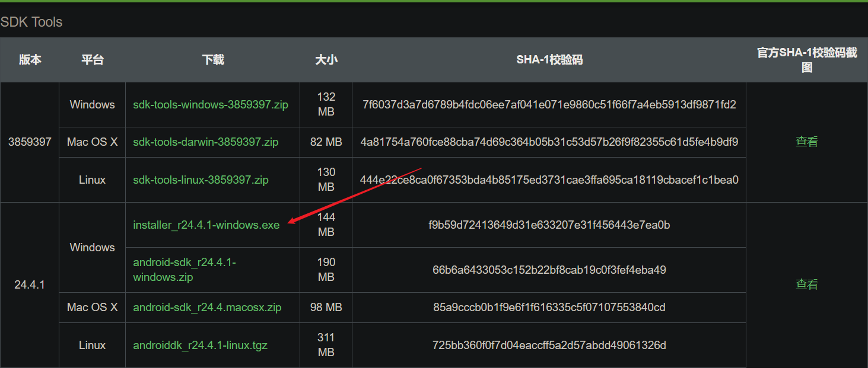Viewport: 868px width, 368px height.
Task: Select the 大小 column header
Action: coord(326,60)
